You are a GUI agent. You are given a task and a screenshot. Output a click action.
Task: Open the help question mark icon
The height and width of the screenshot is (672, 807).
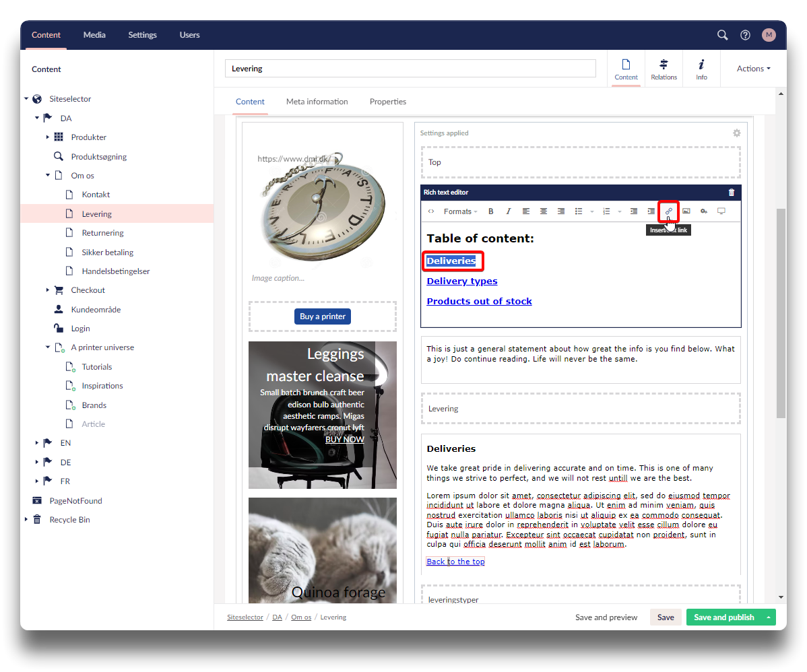745,35
